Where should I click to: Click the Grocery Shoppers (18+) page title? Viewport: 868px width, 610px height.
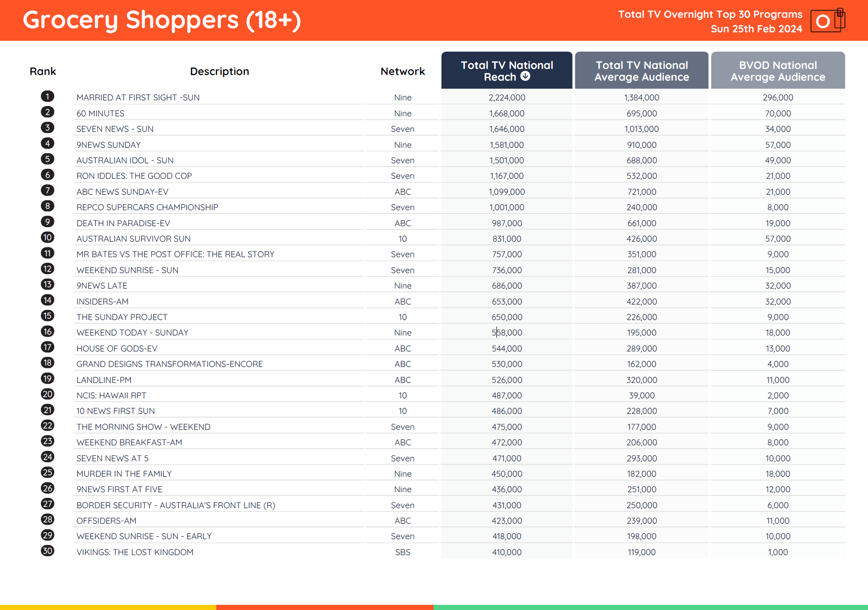pos(162,20)
